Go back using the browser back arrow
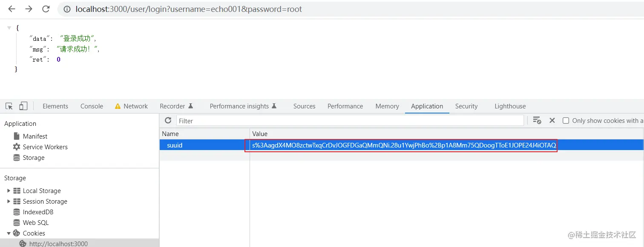This screenshot has width=644, height=247. click(12, 9)
